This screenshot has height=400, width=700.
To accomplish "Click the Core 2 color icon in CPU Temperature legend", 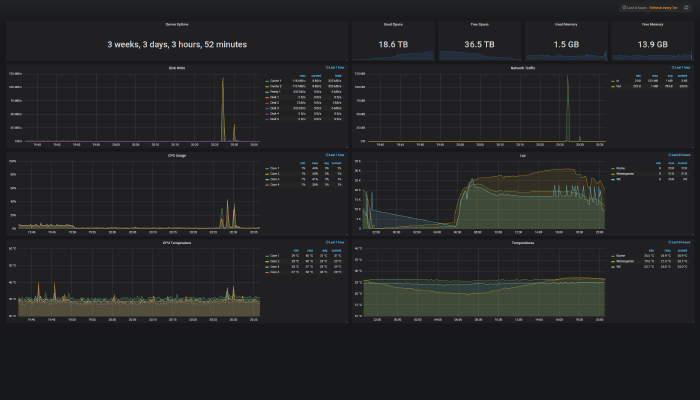I will 267,262.
